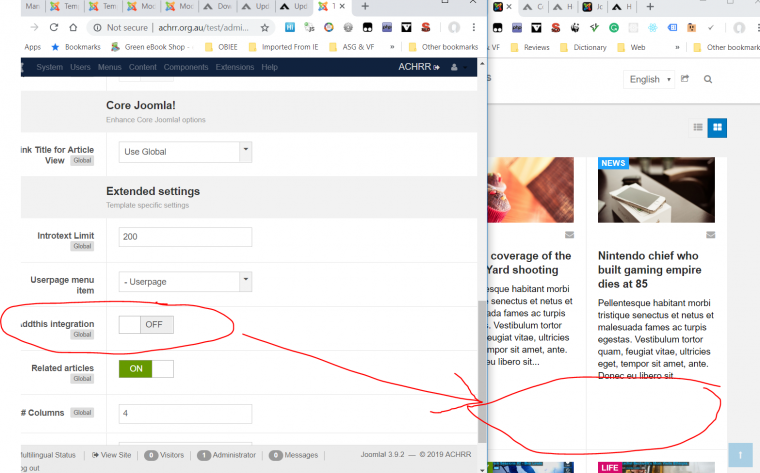Open the left browser's profile avatar
Viewport: 760px width, 473px height.
click(x=454, y=28)
